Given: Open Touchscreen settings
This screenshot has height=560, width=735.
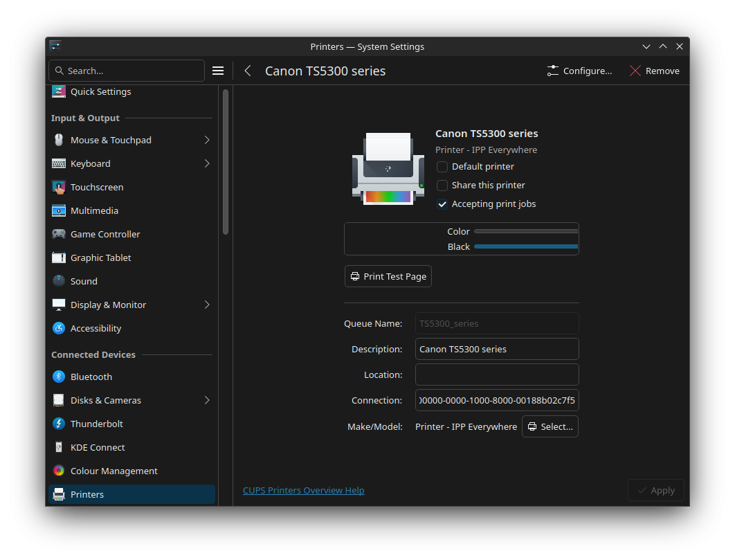Looking at the screenshot, I should (x=131, y=187).
